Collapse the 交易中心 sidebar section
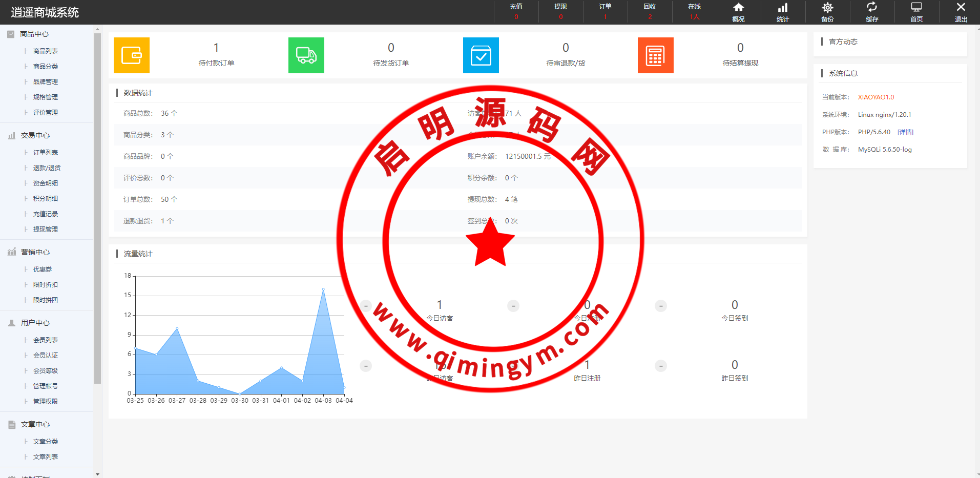The width and height of the screenshot is (980, 478). click(x=35, y=135)
